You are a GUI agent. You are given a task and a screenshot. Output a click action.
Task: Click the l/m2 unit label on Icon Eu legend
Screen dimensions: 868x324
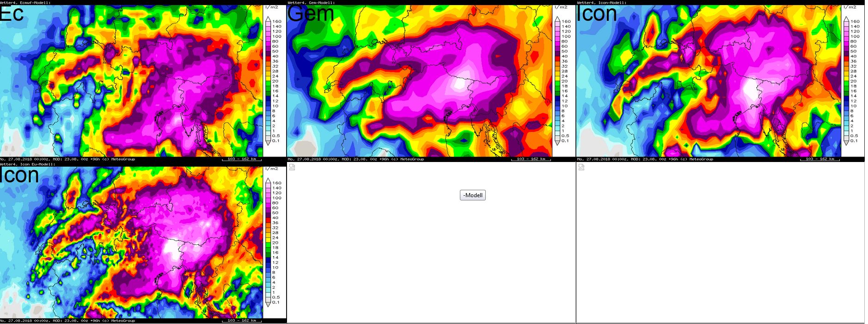(272, 169)
